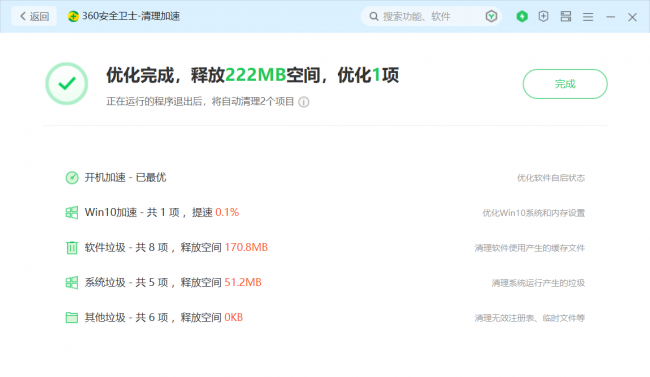Minimize the 360 window
The height and width of the screenshot is (377, 650).
(610, 17)
